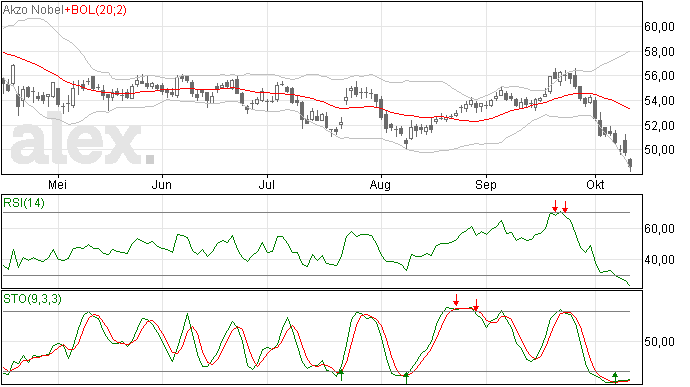Click the +BOL(20;2) indicator label

click(x=95, y=10)
